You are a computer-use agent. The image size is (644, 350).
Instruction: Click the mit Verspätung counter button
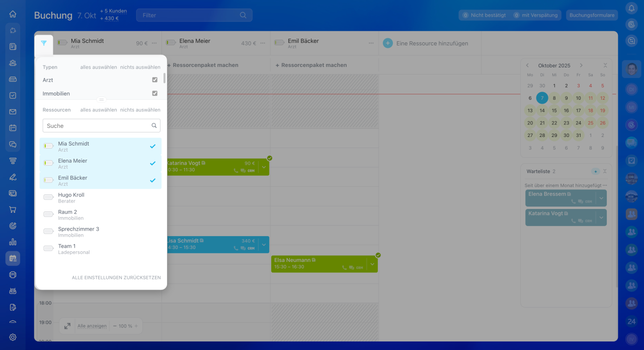point(536,15)
